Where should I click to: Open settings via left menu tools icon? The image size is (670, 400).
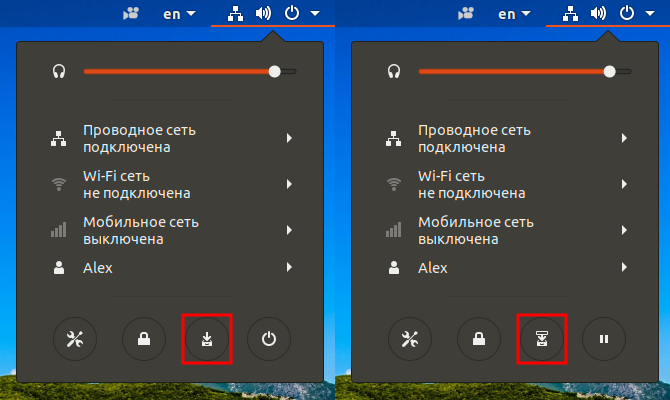(x=75, y=339)
